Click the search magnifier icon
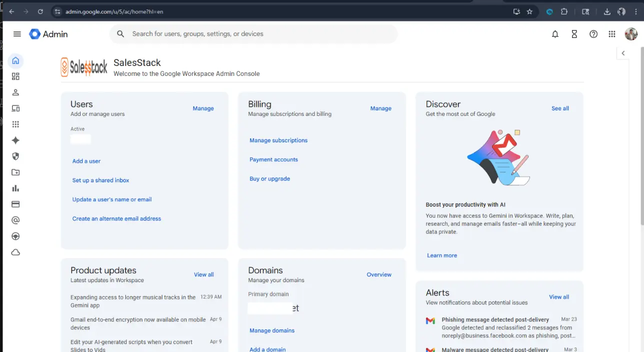 [x=120, y=34]
